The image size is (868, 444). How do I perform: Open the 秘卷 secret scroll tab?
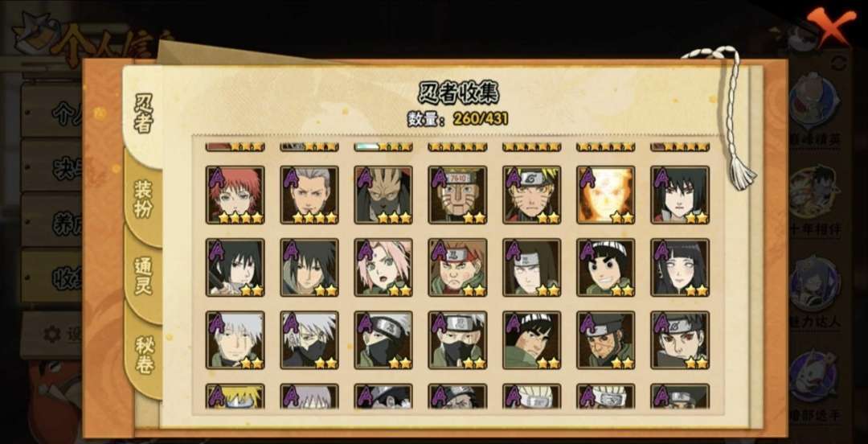click(143, 355)
